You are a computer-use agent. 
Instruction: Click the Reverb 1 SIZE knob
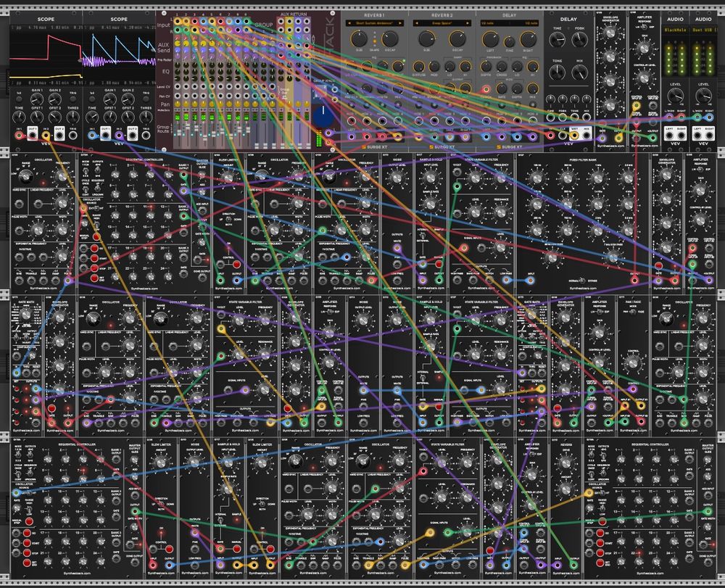(359, 39)
